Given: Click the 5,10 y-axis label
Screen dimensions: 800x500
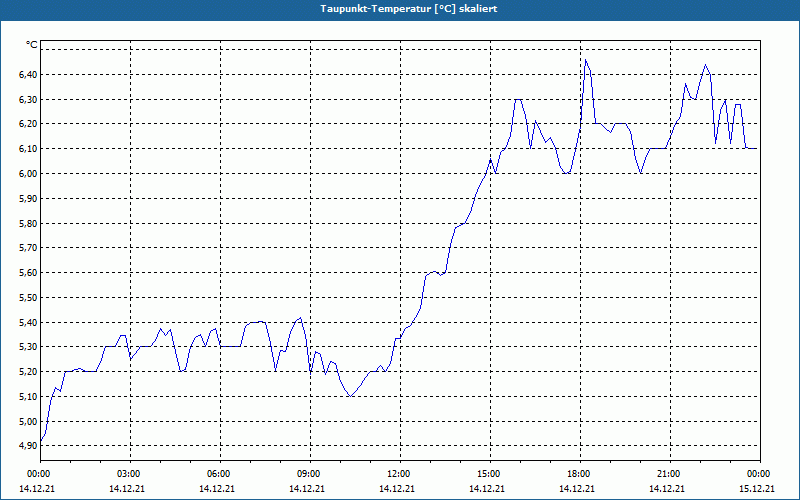Looking at the screenshot, I should 28,396.
